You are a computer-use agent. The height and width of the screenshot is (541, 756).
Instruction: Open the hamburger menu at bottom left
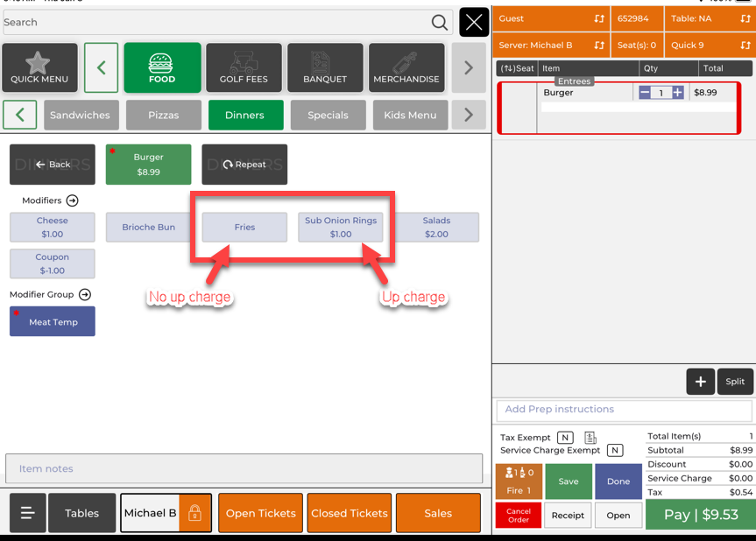(x=27, y=513)
